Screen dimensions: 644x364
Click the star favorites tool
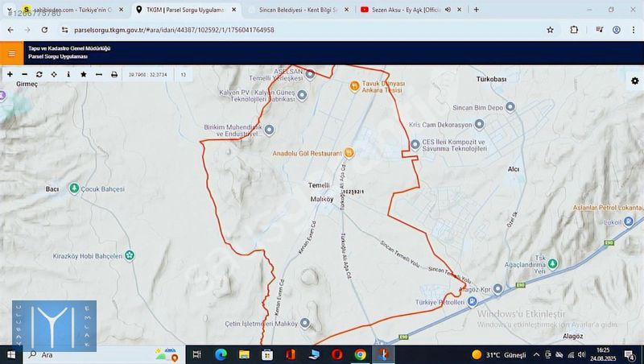84,74
